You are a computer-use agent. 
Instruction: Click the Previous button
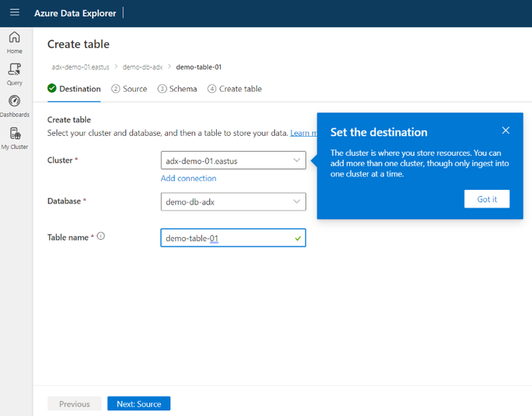74,404
